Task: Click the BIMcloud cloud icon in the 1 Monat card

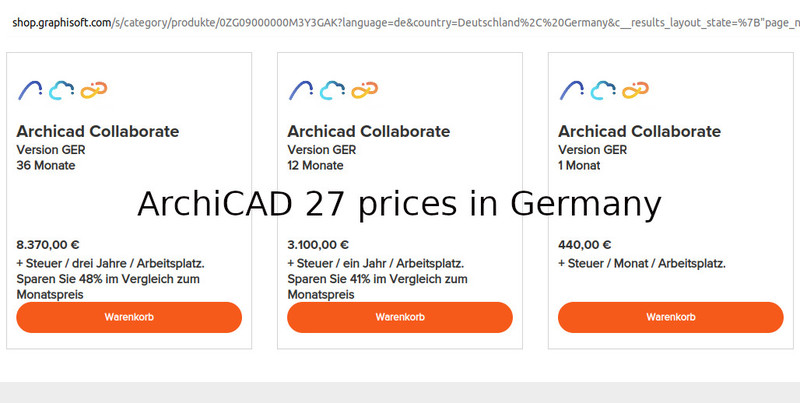Action: tap(603, 91)
